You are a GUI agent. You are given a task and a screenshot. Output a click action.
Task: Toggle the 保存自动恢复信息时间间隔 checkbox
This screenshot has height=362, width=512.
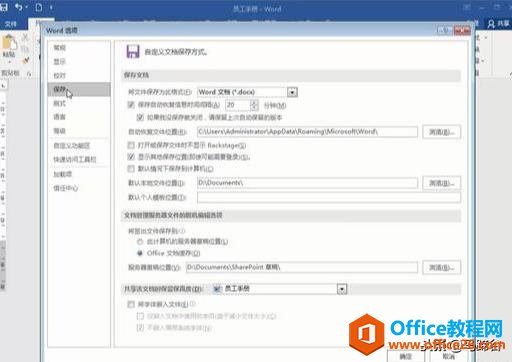[x=131, y=105]
